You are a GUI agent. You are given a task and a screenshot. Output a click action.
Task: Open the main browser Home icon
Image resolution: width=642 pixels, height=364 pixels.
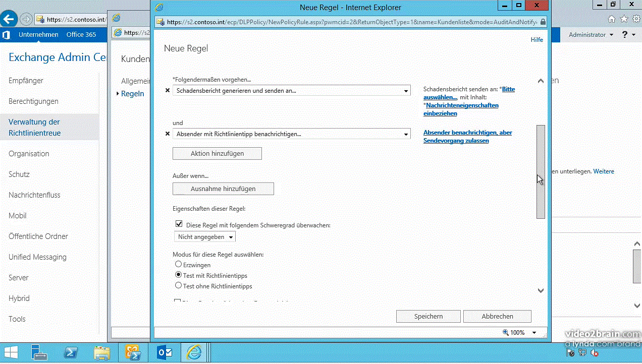click(x=612, y=19)
